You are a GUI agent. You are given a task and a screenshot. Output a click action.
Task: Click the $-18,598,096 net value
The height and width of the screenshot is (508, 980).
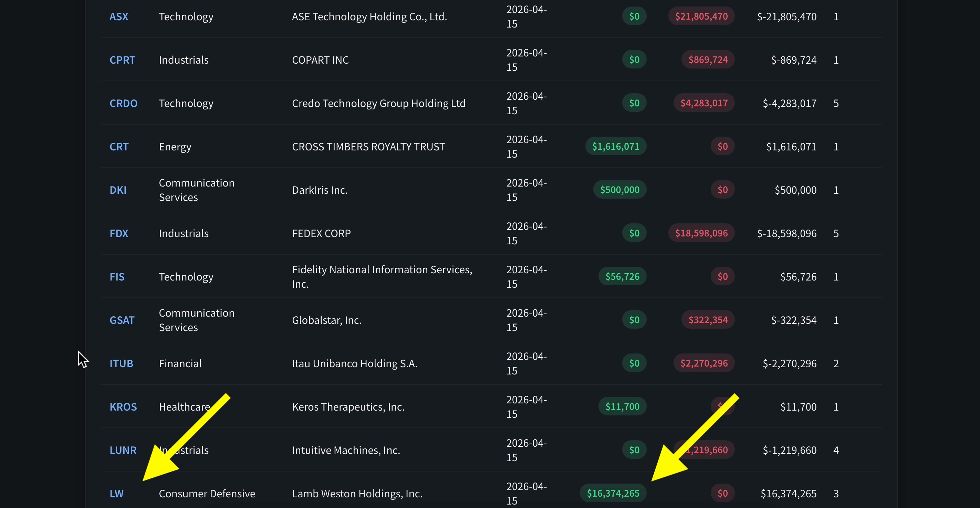[787, 233]
